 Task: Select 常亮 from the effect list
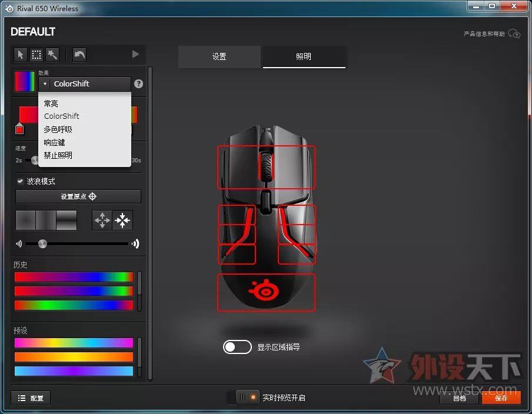click(51, 103)
